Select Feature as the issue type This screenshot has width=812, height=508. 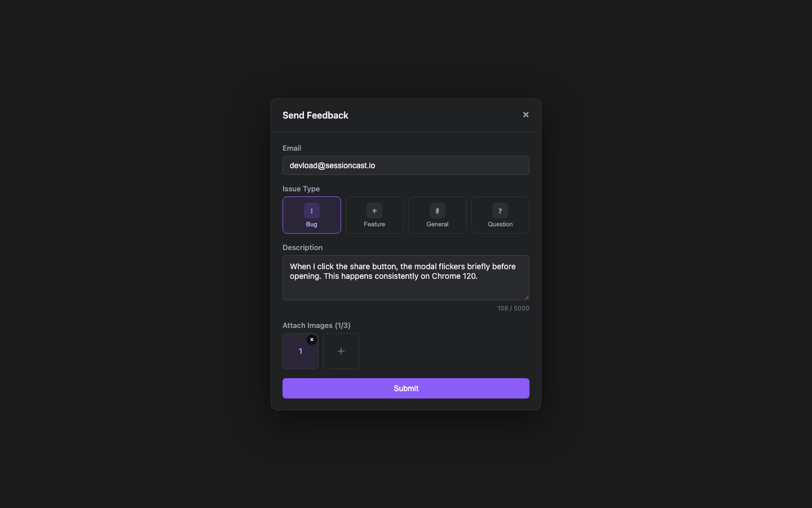[374, 215]
